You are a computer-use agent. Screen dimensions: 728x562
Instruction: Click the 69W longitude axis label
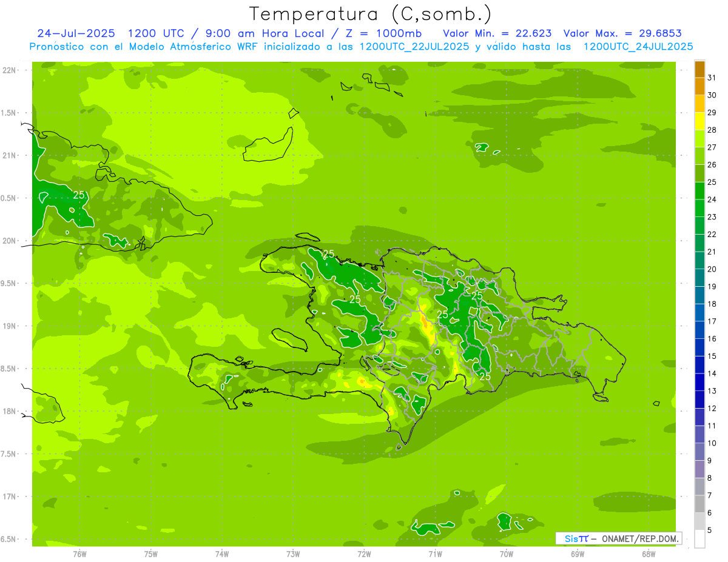(578, 554)
